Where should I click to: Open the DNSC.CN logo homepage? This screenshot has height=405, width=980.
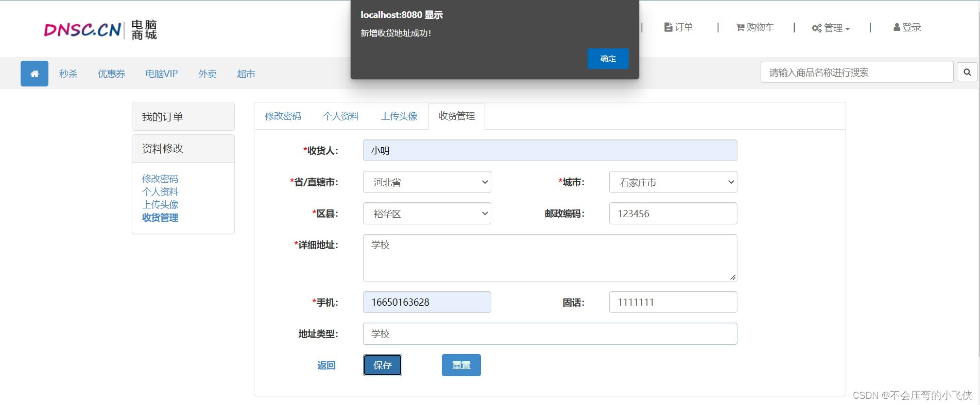[100, 29]
